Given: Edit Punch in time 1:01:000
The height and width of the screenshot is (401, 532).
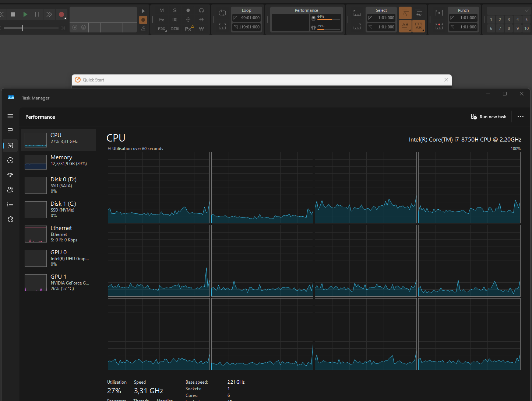Looking at the screenshot, I should pyautogui.click(x=464, y=18).
